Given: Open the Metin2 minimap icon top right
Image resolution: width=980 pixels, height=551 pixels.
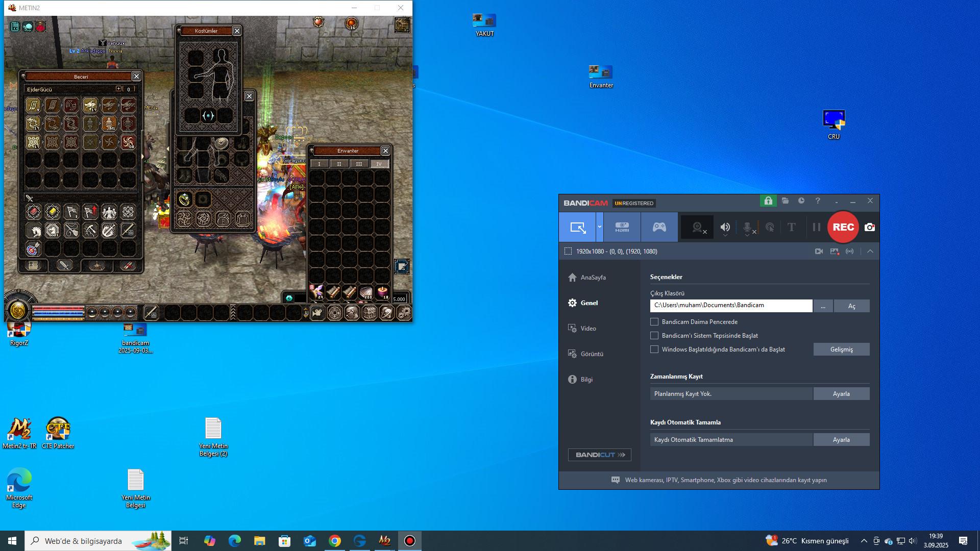Looking at the screenshot, I should pos(402,25).
